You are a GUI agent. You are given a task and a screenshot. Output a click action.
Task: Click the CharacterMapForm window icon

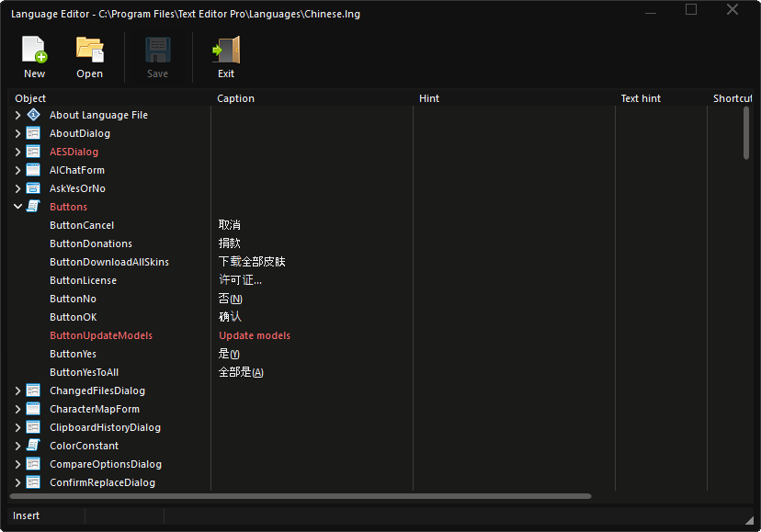[33, 409]
